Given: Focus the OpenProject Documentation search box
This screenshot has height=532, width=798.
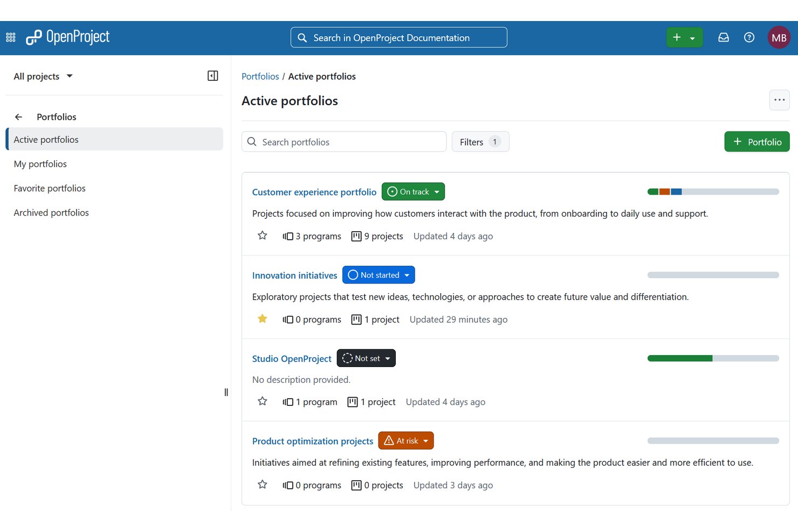Looking at the screenshot, I should [399, 38].
